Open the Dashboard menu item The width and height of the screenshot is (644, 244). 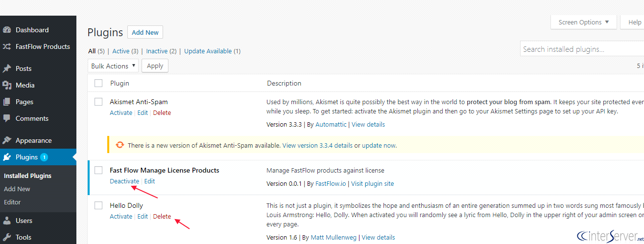click(32, 30)
